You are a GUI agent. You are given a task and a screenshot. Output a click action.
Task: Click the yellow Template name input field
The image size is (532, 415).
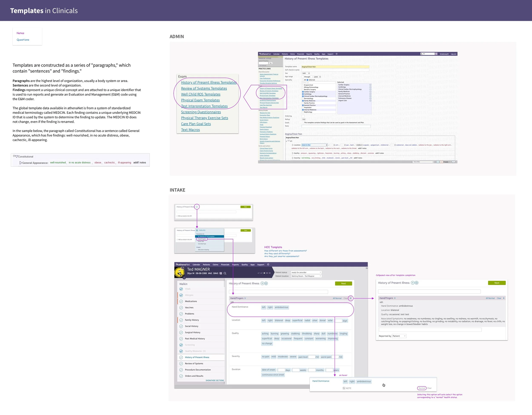tap(335, 67)
